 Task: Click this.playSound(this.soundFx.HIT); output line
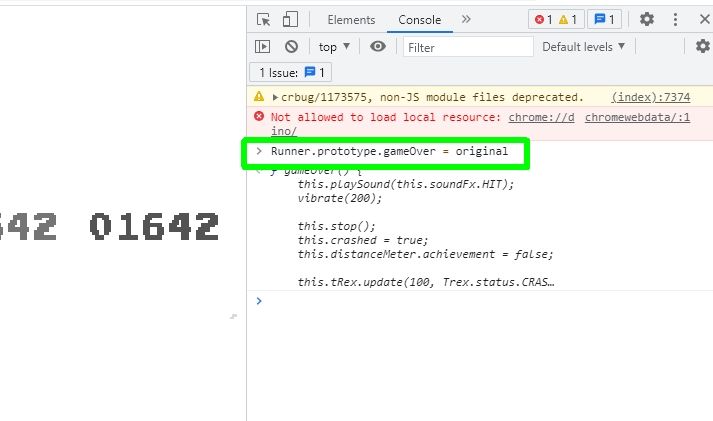[x=406, y=184]
